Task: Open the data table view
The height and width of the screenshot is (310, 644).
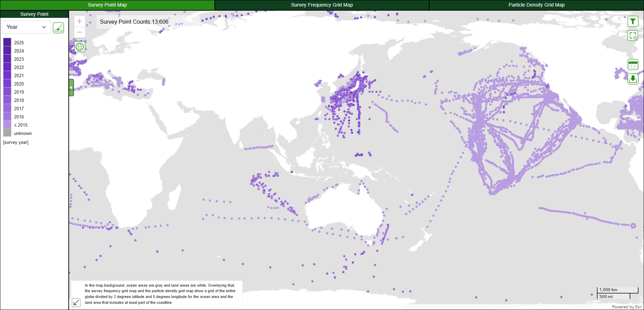Action: [633, 65]
